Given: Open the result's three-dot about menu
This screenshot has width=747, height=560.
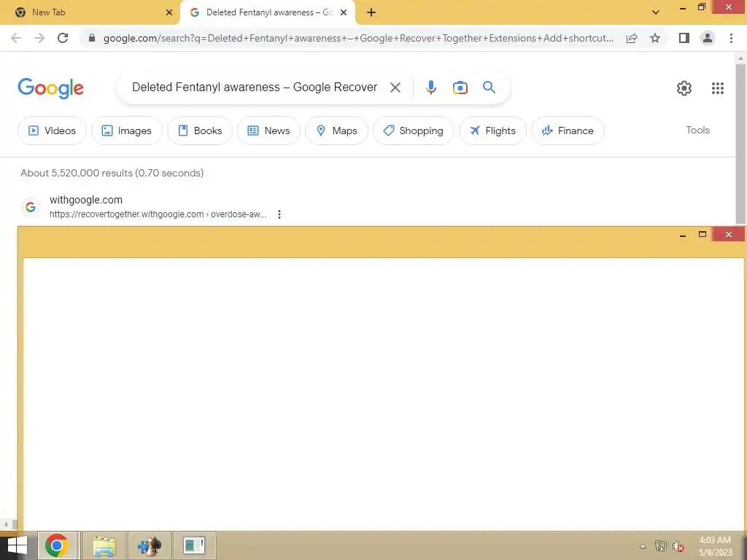Looking at the screenshot, I should point(279,214).
